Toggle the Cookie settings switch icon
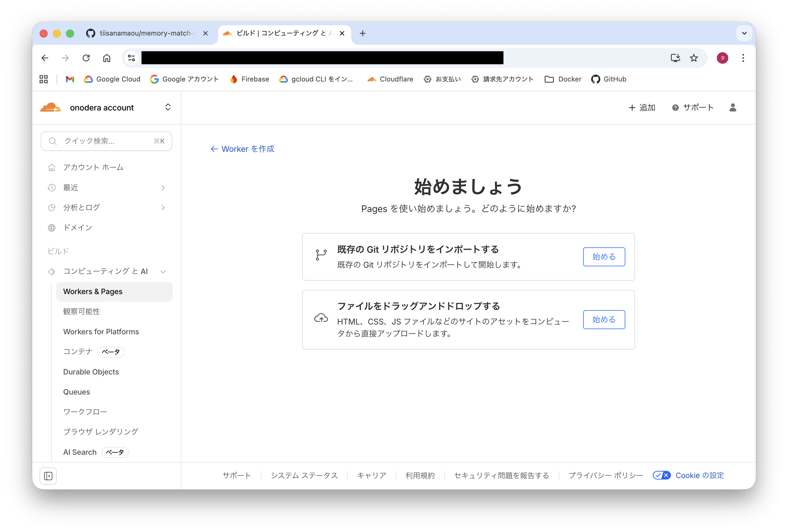 tap(661, 475)
